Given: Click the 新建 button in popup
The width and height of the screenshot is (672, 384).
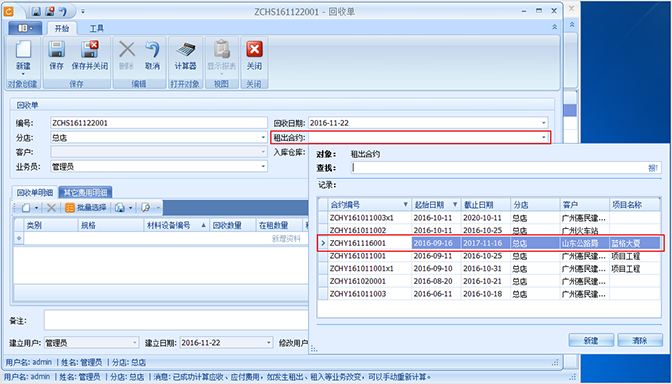Looking at the screenshot, I should (x=591, y=341).
